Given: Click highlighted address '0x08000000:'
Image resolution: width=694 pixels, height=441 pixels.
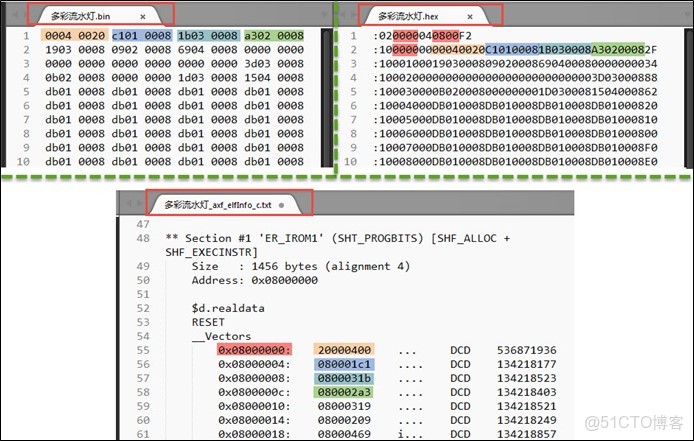Looking at the screenshot, I should tap(254, 350).
